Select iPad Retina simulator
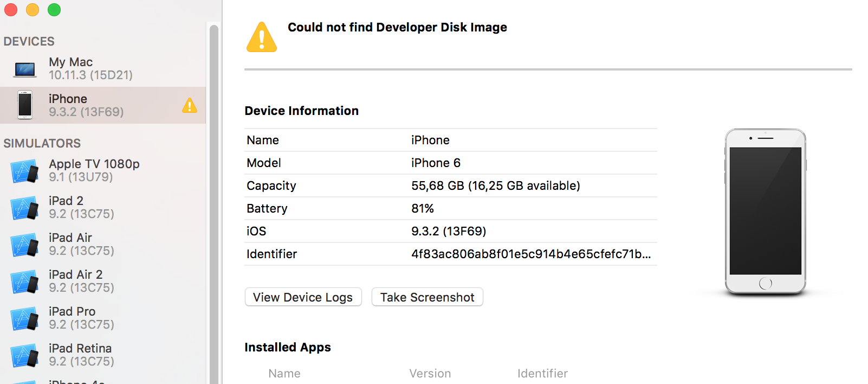Viewport: 868px width, 384px height. pos(103,355)
